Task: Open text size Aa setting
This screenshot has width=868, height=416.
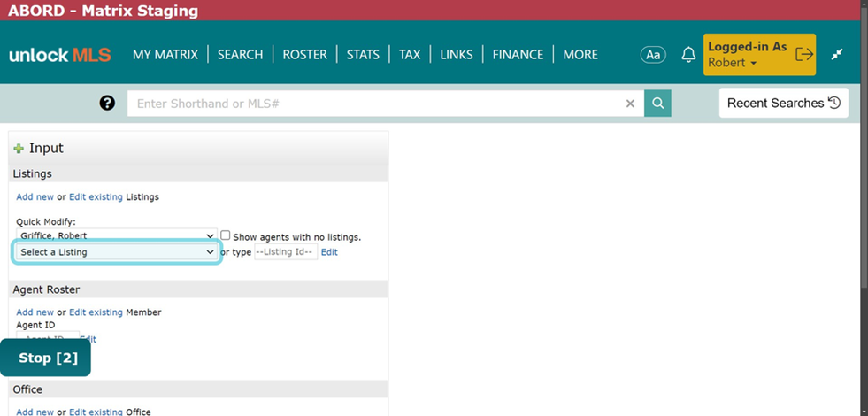Action: pos(653,55)
